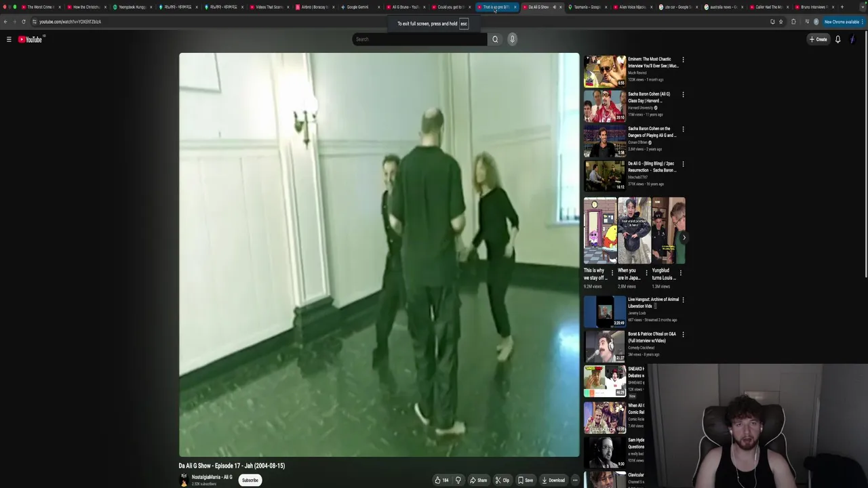Open the notifications bell
This screenshot has height=488, width=868.
(838, 39)
